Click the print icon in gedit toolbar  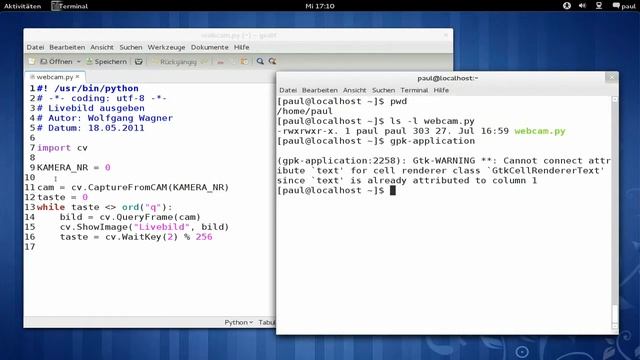point(139,62)
